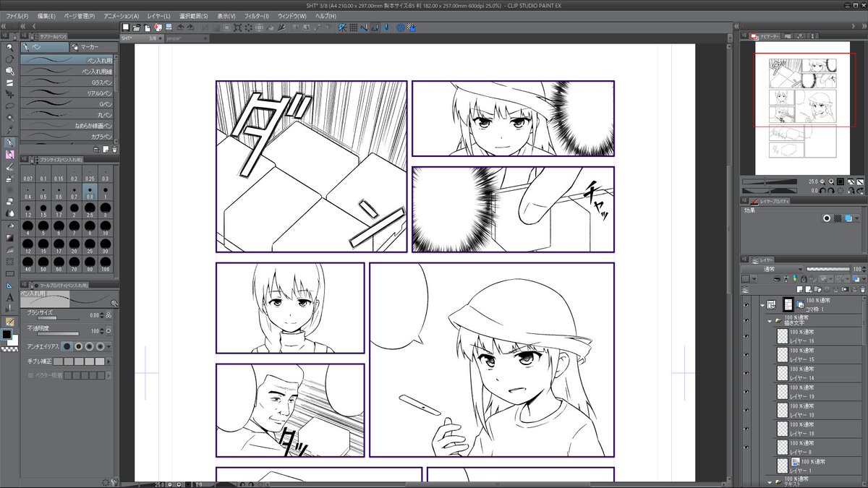Image resolution: width=868 pixels, height=488 pixels.
Task: Select the Ruler tool
Action: pos(9,286)
